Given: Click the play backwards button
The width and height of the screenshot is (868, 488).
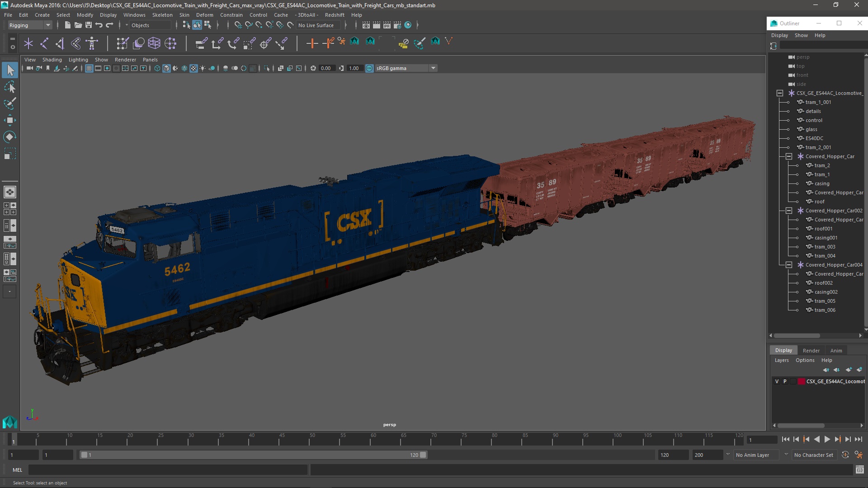Looking at the screenshot, I should (x=816, y=439).
